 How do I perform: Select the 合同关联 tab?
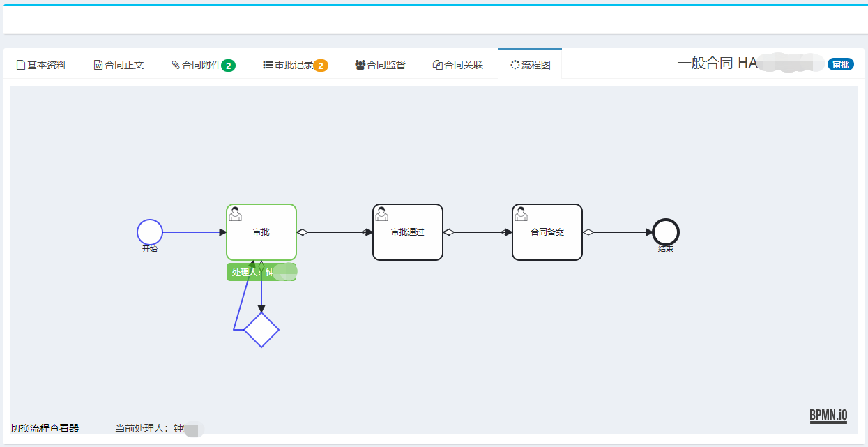457,65
